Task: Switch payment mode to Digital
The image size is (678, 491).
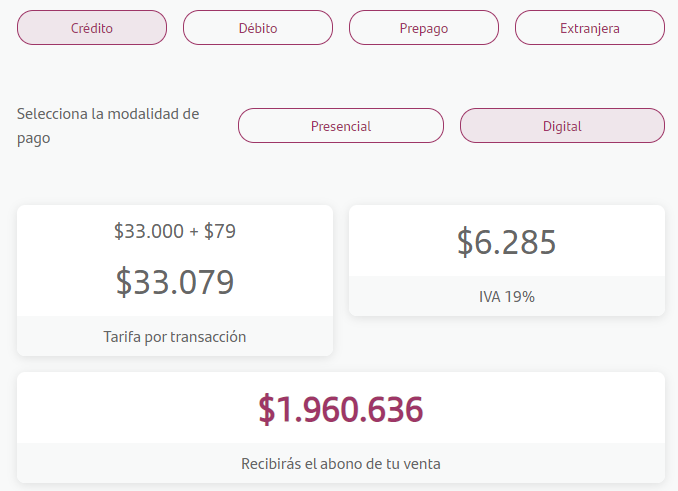Action: tap(562, 126)
